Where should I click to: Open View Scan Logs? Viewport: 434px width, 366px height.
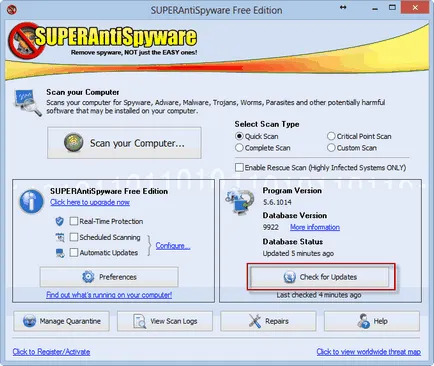(x=165, y=321)
